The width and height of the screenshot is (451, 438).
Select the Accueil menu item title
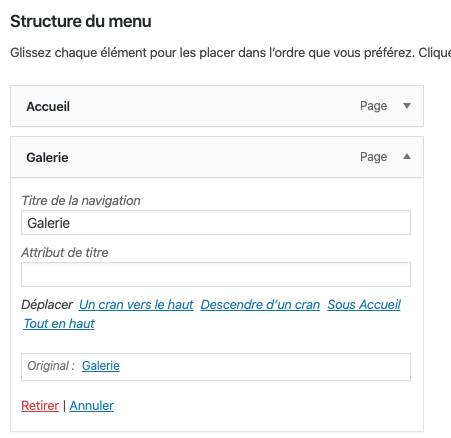click(48, 107)
